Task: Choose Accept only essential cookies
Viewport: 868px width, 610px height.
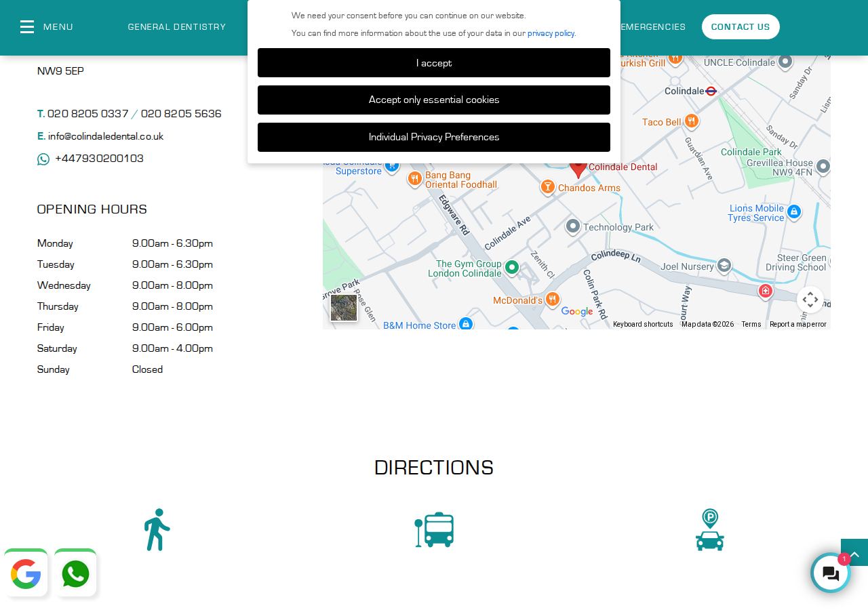Action: pos(434,100)
